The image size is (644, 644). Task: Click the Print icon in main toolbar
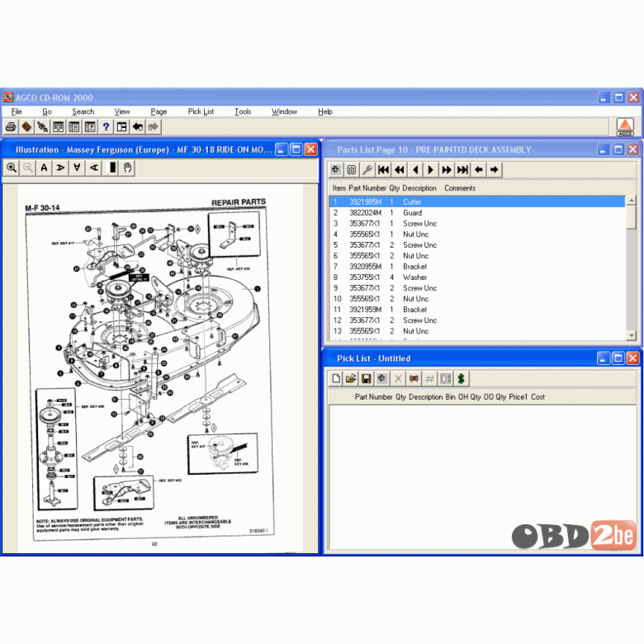[11, 127]
